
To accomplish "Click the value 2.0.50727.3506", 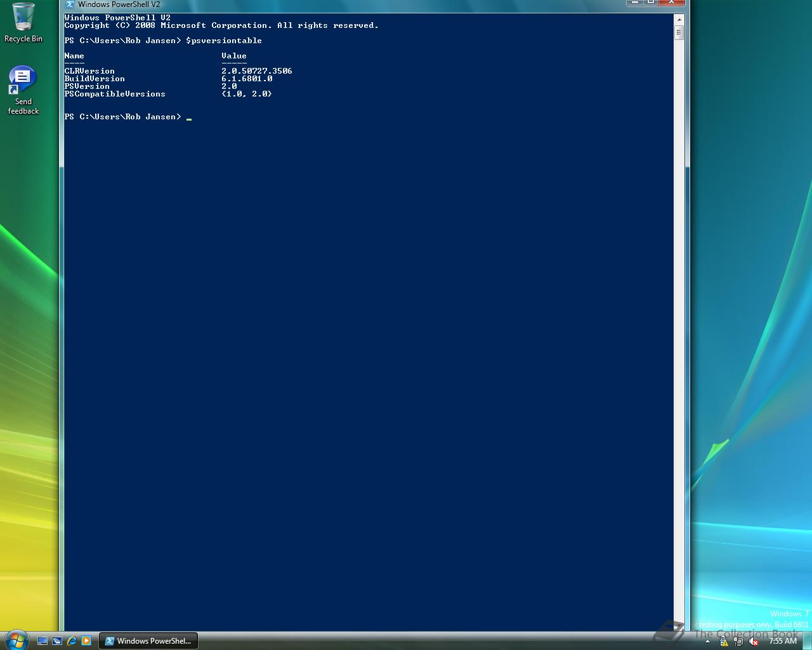I will point(257,71).
